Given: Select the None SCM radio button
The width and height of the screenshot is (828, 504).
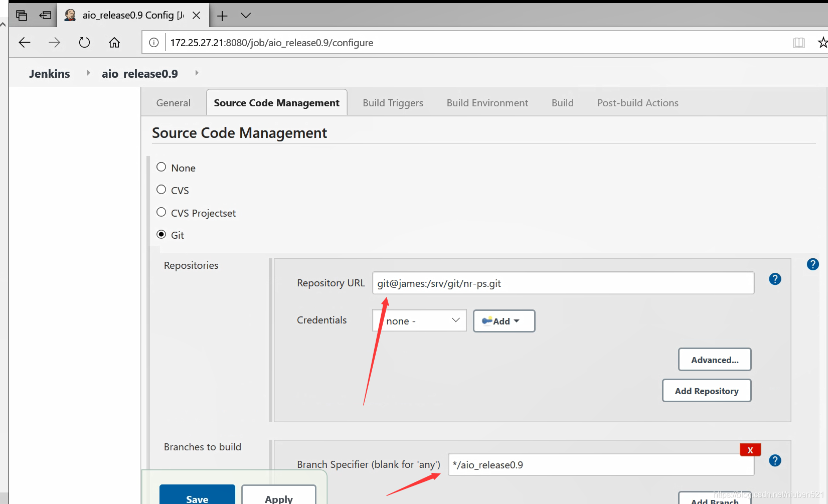Looking at the screenshot, I should click(161, 167).
